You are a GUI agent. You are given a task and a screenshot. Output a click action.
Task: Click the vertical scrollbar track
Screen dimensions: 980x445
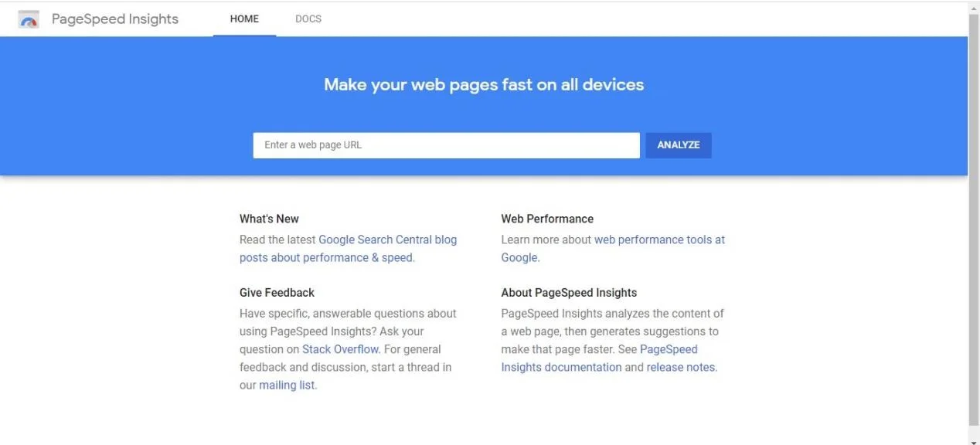tap(974, 222)
